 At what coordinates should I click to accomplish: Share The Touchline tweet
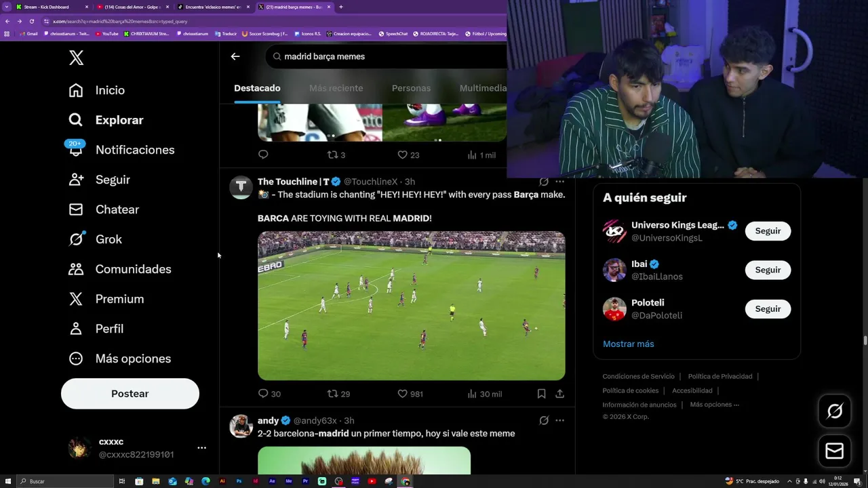(559, 394)
